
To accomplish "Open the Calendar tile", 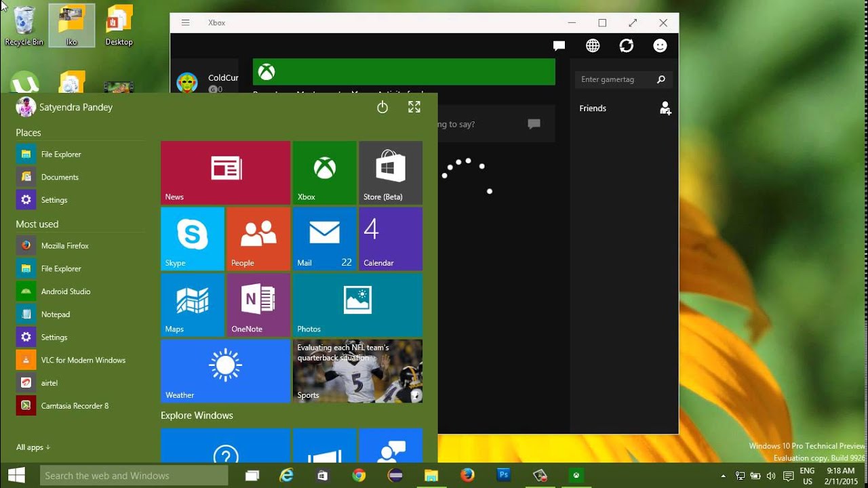I will 391,239.
